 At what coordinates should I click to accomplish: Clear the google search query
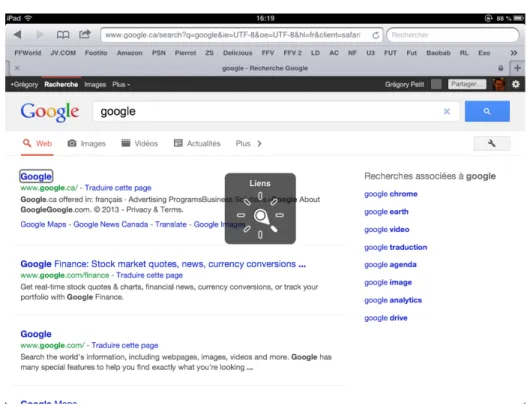(447, 111)
